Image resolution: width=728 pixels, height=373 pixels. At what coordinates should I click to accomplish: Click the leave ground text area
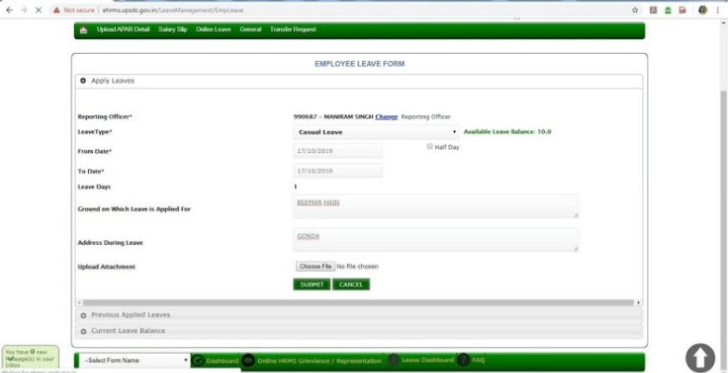point(436,206)
